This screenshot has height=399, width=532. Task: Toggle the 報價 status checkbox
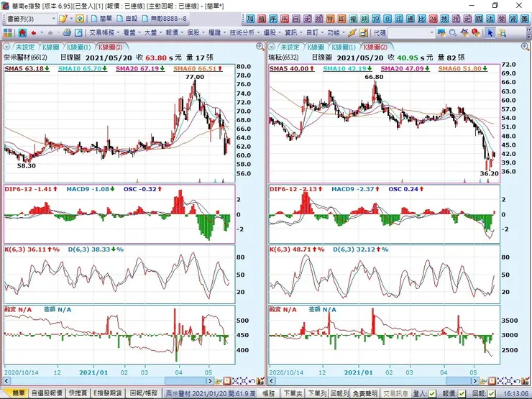(462, 393)
